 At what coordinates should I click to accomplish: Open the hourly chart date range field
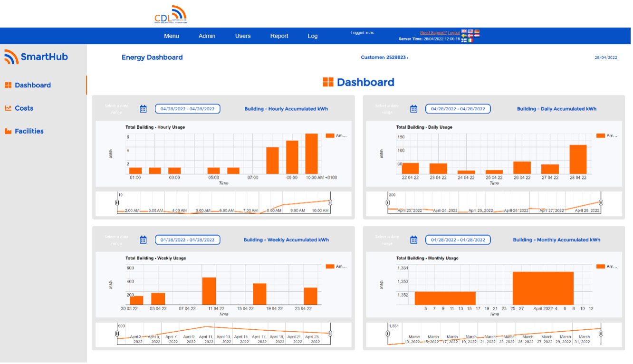pos(188,108)
